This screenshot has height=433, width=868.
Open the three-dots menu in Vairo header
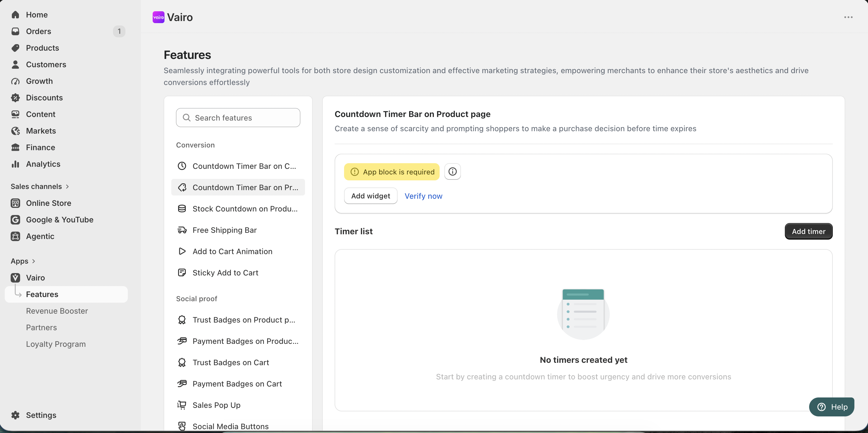point(848,17)
